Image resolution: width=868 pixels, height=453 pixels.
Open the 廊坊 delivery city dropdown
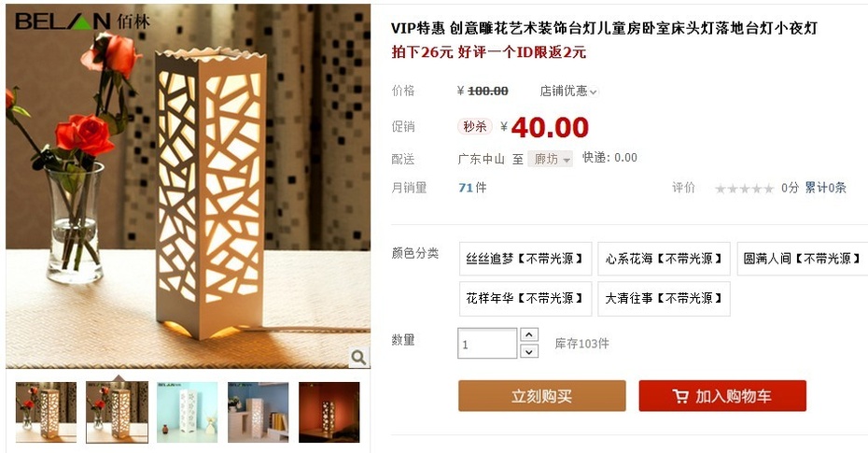click(551, 160)
